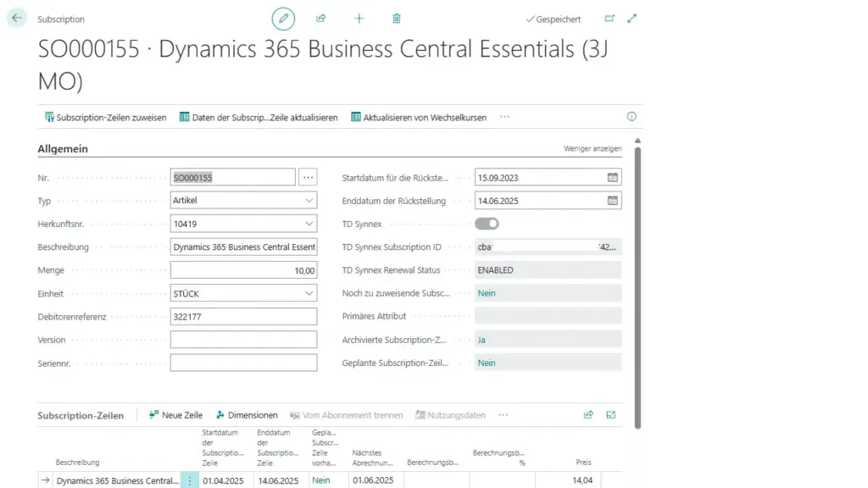Click Vom Abonnement trennen action
The height and width of the screenshot is (488, 868).
[x=347, y=415]
